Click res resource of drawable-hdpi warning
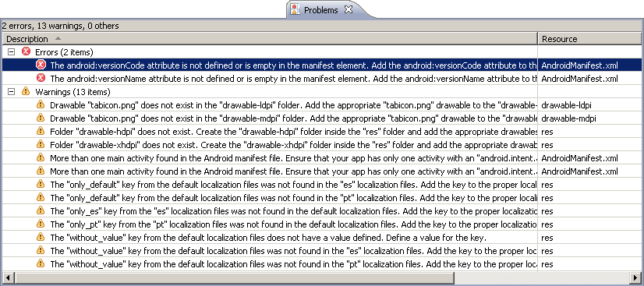Image resolution: width=644 pixels, height=286 pixels. pyautogui.click(x=547, y=132)
